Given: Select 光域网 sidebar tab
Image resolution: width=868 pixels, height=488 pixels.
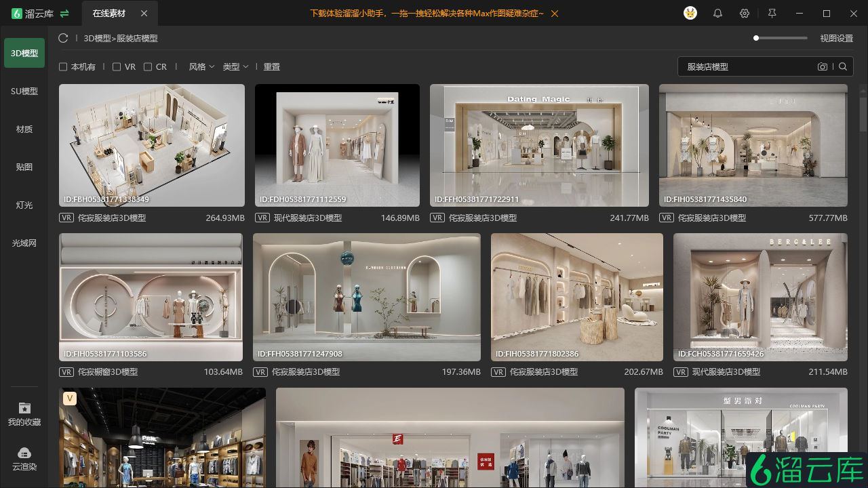Looking at the screenshot, I should [24, 243].
